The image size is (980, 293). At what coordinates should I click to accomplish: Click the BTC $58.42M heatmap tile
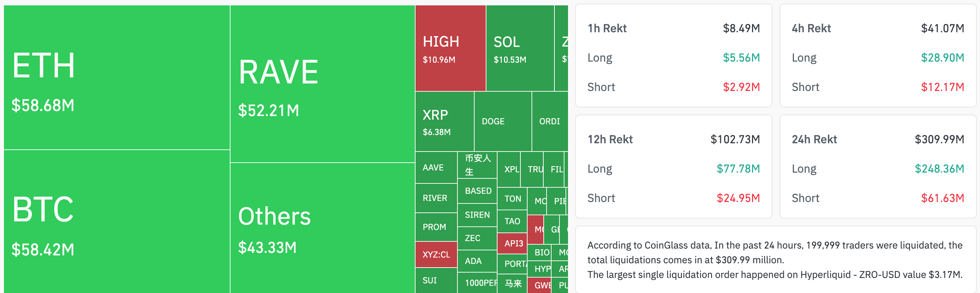pyautogui.click(x=117, y=221)
